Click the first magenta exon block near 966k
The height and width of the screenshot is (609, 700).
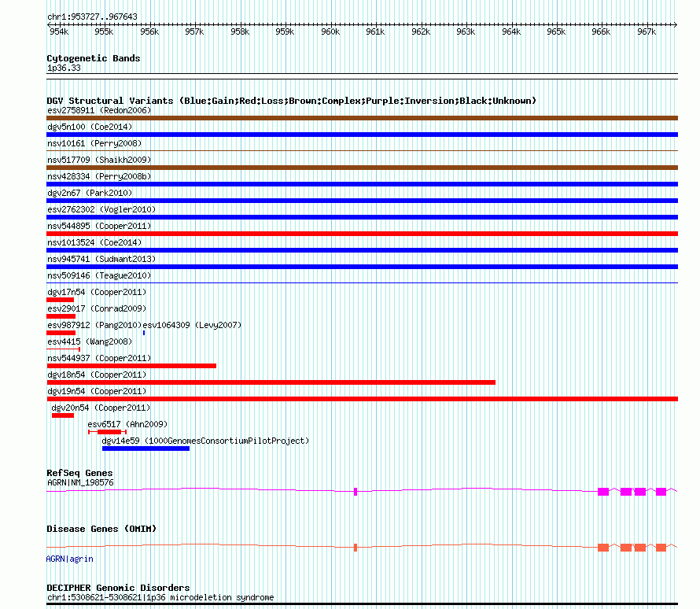click(603, 492)
